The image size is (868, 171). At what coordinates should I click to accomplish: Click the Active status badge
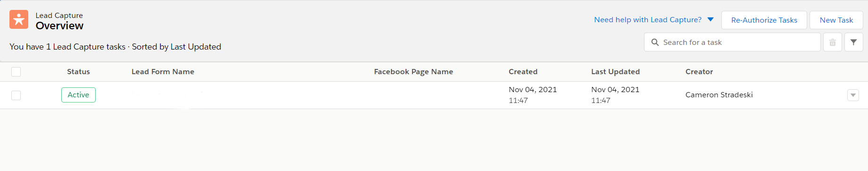(x=78, y=95)
